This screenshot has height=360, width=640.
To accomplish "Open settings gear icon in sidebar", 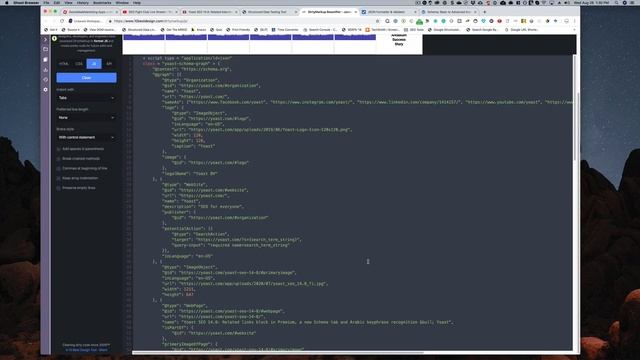I will pyautogui.click(x=45, y=89).
